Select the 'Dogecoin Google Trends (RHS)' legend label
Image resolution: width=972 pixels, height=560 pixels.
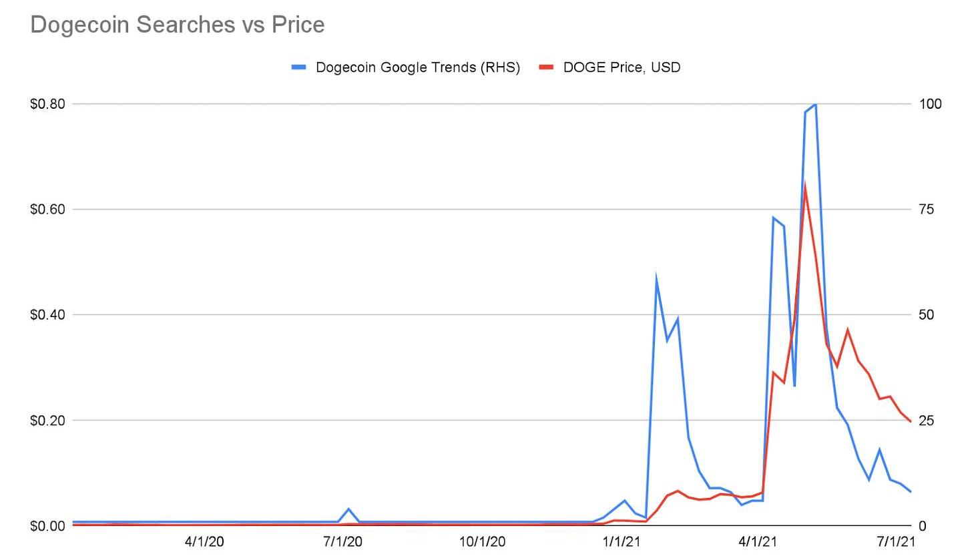tap(417, 67)
